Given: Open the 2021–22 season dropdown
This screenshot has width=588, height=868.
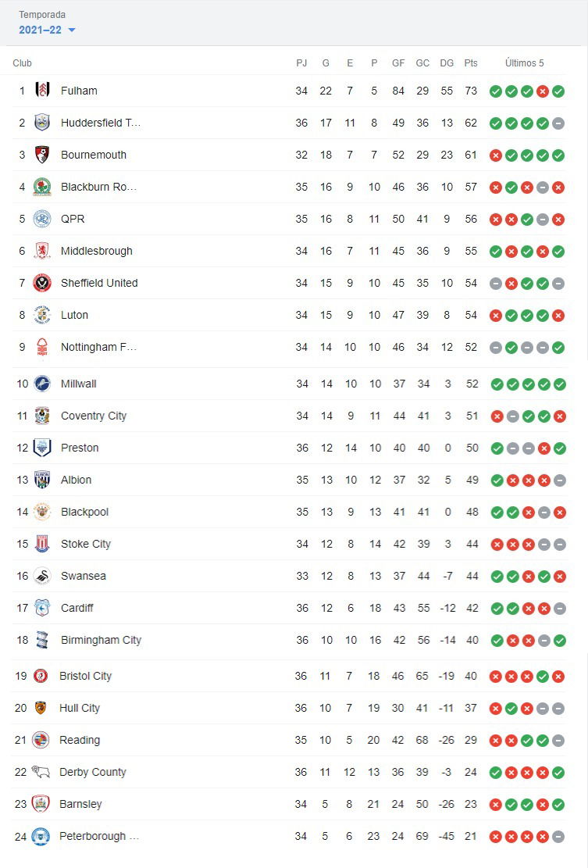Looking at the screenshot, I should point(47,30).
